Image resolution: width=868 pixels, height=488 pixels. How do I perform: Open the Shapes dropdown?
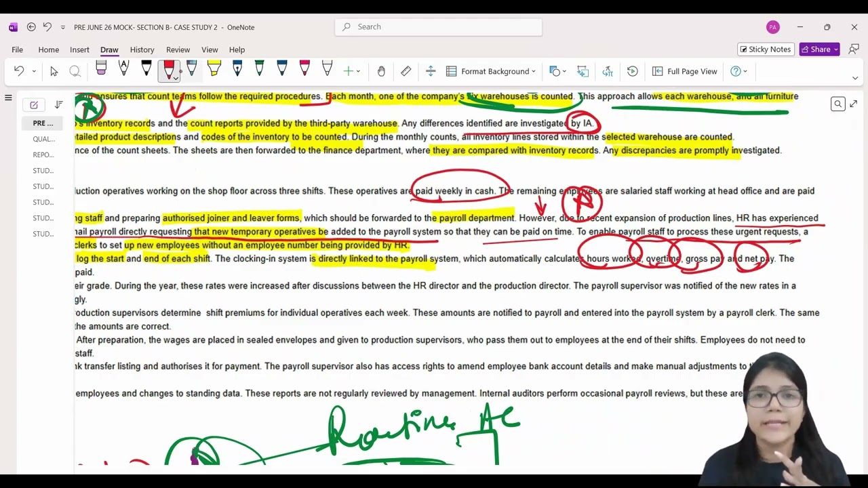click(559, 71)
